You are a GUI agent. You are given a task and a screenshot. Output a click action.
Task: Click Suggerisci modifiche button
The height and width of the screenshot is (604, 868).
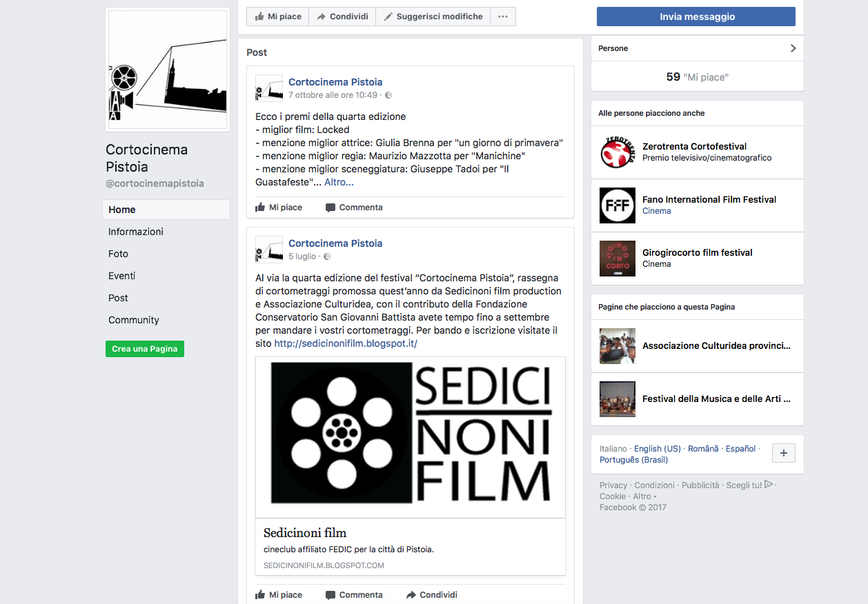tap(433, 17)
